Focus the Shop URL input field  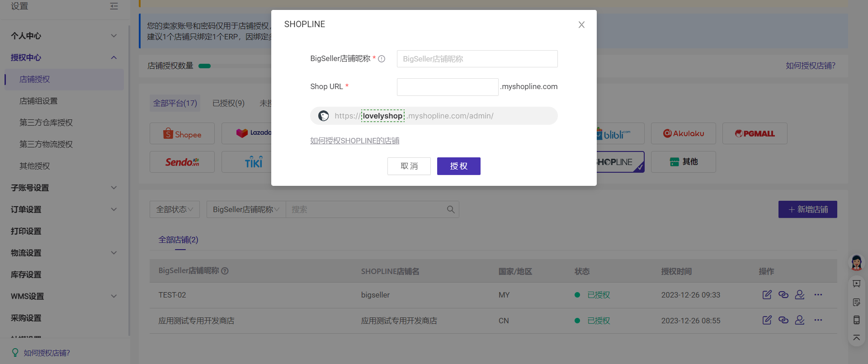[x=448, y=87]
